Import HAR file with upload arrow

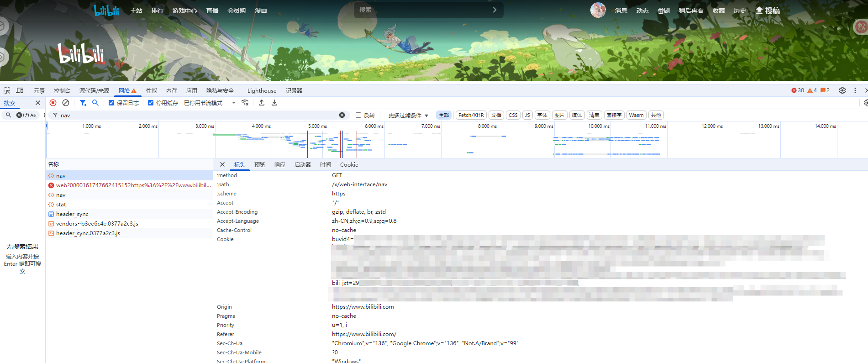point(262,103)
